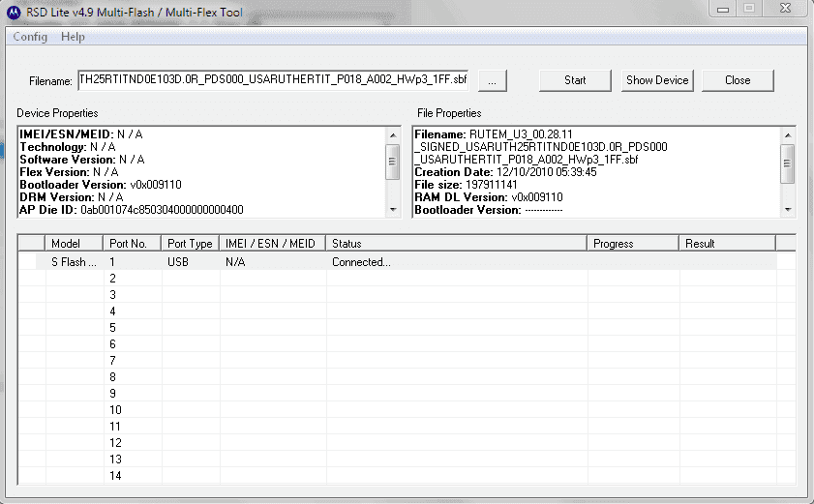Sort by the Port Type column header
This screenshot has width=814, height=504.
click(191, 244)
